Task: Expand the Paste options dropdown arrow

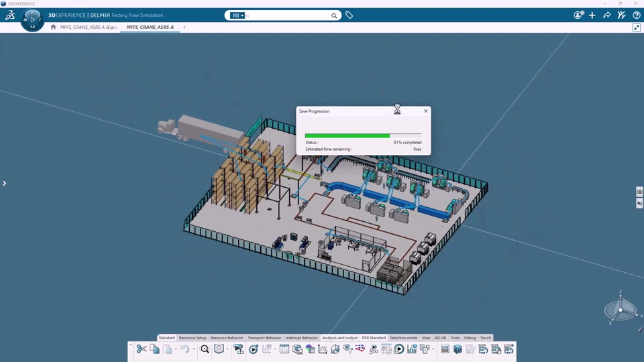Action: [x=176, y=349]
